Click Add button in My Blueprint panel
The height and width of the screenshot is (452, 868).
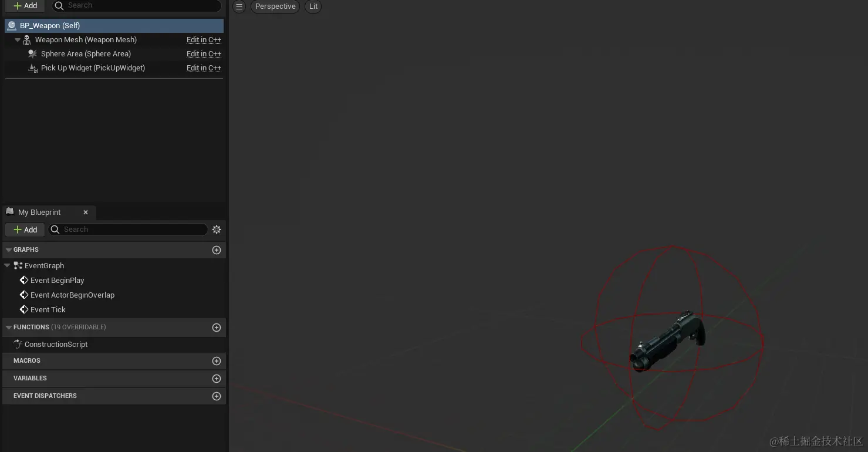[x=25, y=230]
